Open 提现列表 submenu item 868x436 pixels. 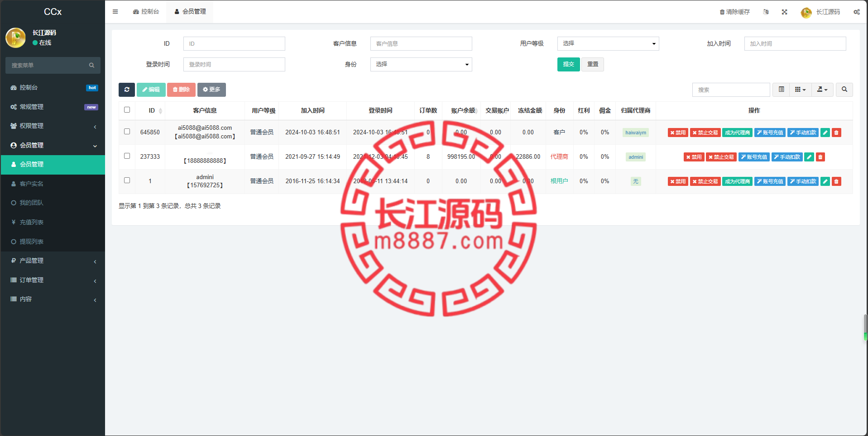53,242
